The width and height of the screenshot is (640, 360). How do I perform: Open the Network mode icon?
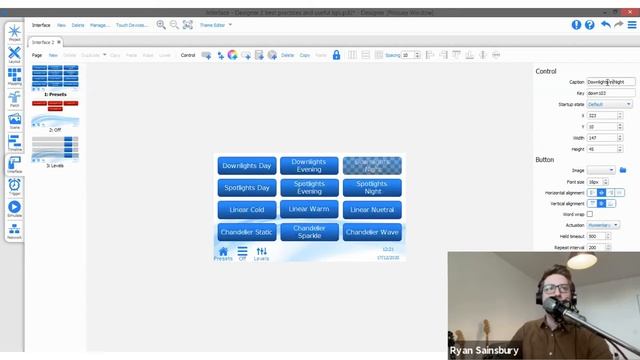14,231
